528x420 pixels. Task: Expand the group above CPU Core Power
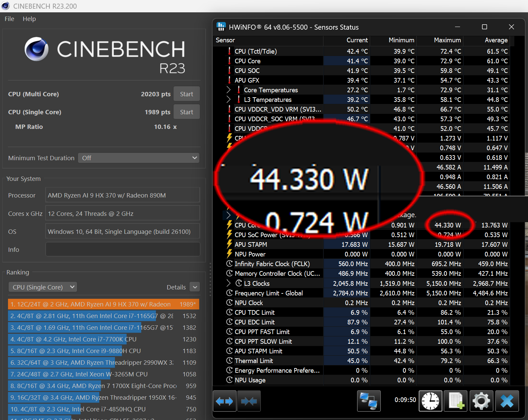click(229, 215)
